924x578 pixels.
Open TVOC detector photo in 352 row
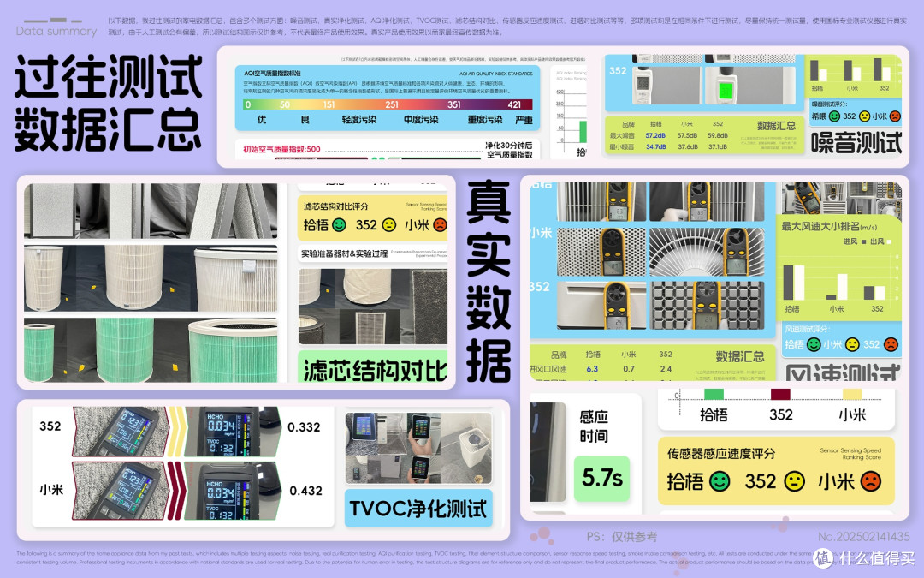[234, 431]
